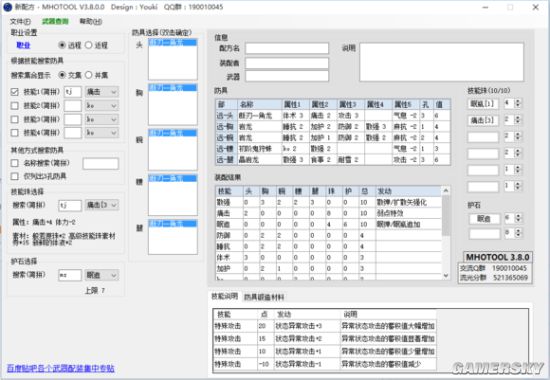Open the 技能2 skill dropdown

[x=102, y=106]
